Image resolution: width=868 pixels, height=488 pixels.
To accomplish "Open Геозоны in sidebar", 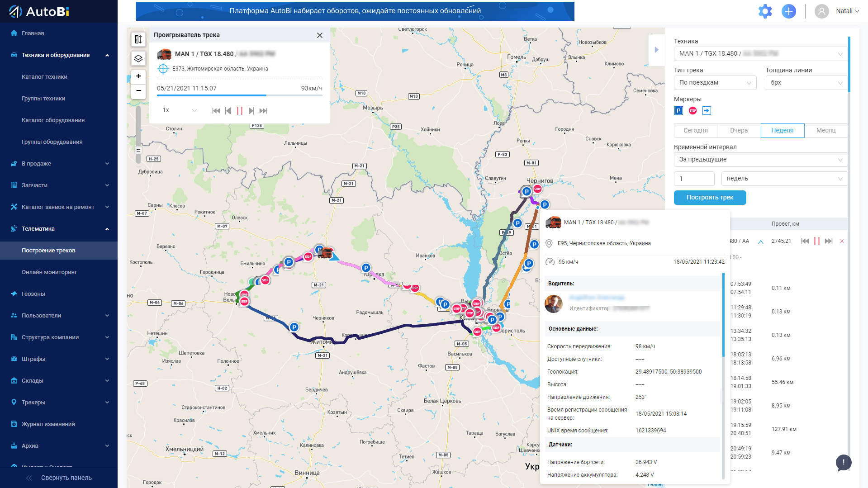I will (59, 294).
